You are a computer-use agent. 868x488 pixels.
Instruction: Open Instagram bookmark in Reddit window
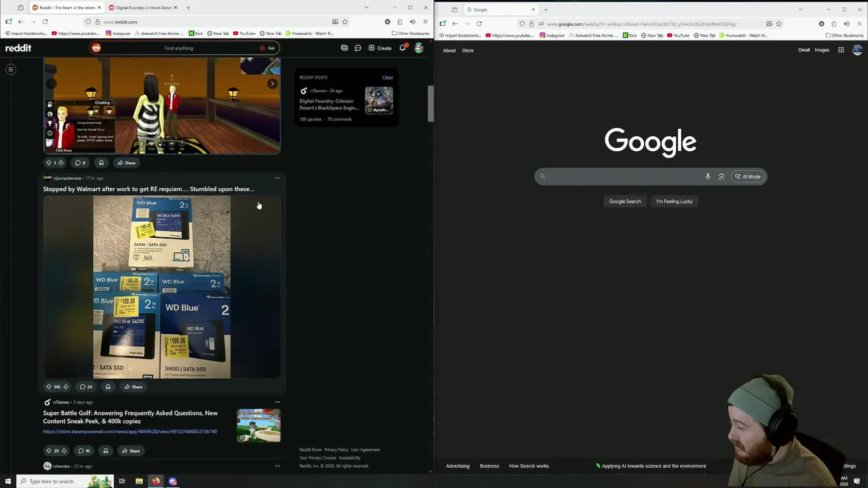(118, 33)
